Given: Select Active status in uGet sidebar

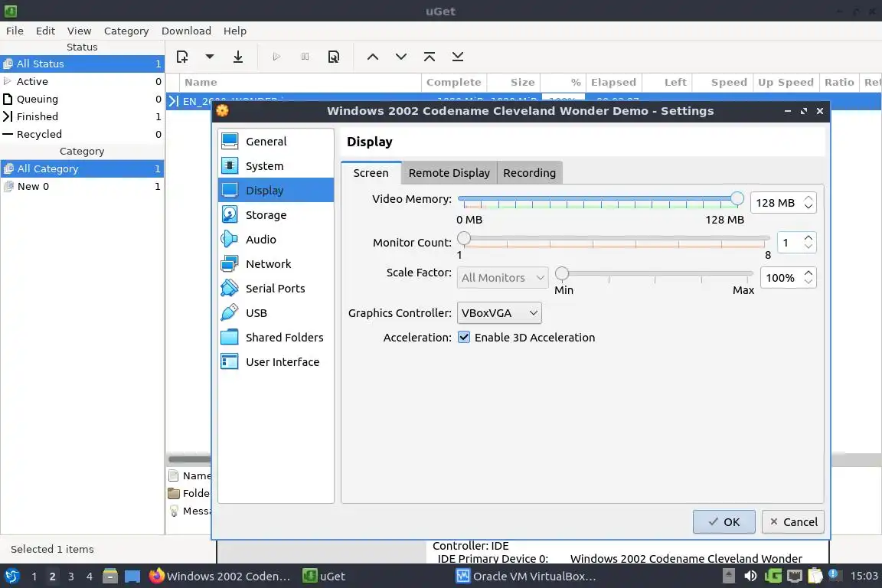Looking at the screenshot, I should [82, 82].
